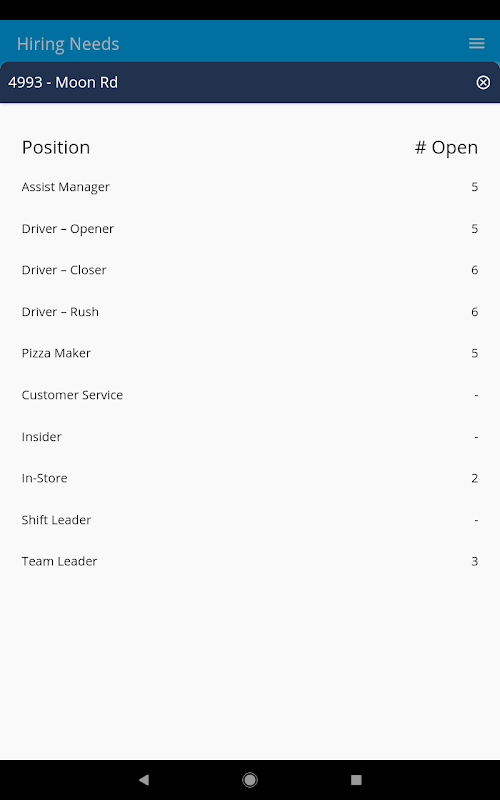Select the Assist Manager row

point(249,187)
